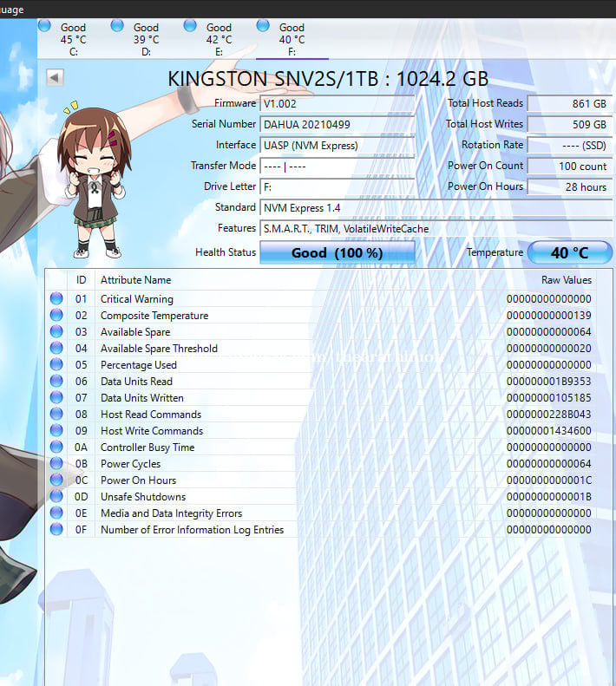The image size is (616, 686).
Task: Select the F: drive tab
Action: (292, 39)
